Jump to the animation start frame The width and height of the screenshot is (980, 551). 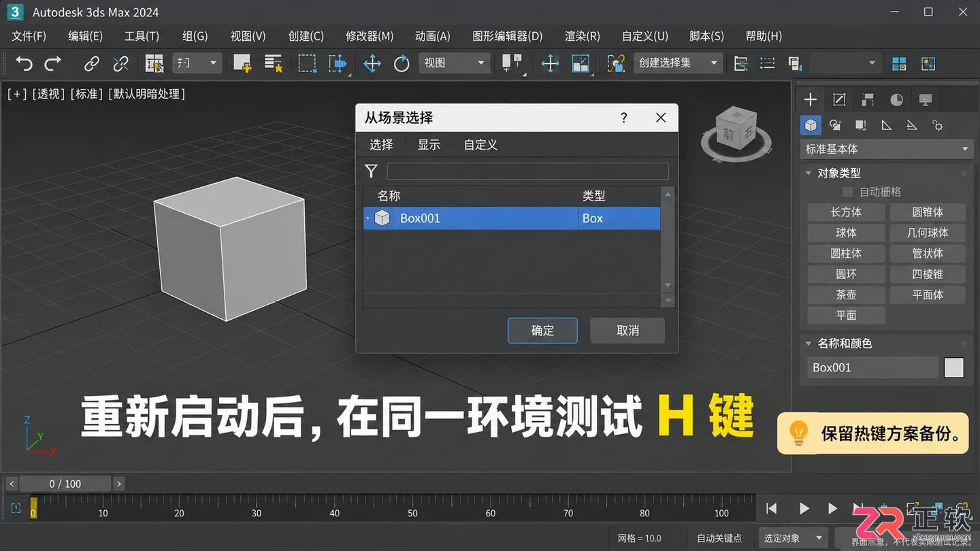(x=771, y=508)
